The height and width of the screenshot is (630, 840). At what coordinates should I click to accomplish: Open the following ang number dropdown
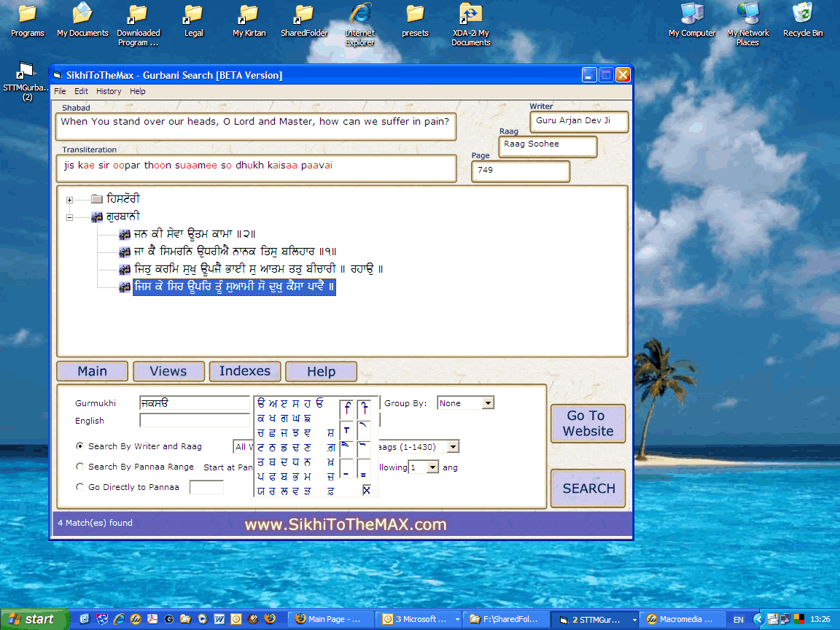point(433,467)
